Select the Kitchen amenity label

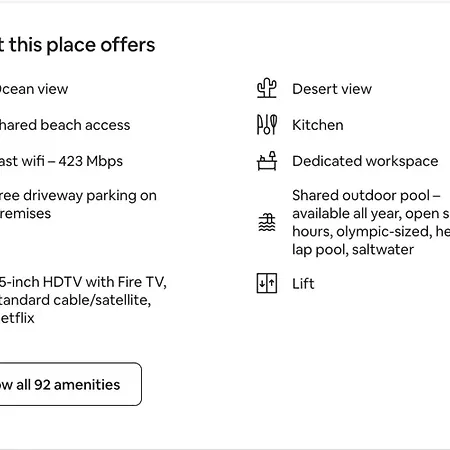[x=318, y=125]
